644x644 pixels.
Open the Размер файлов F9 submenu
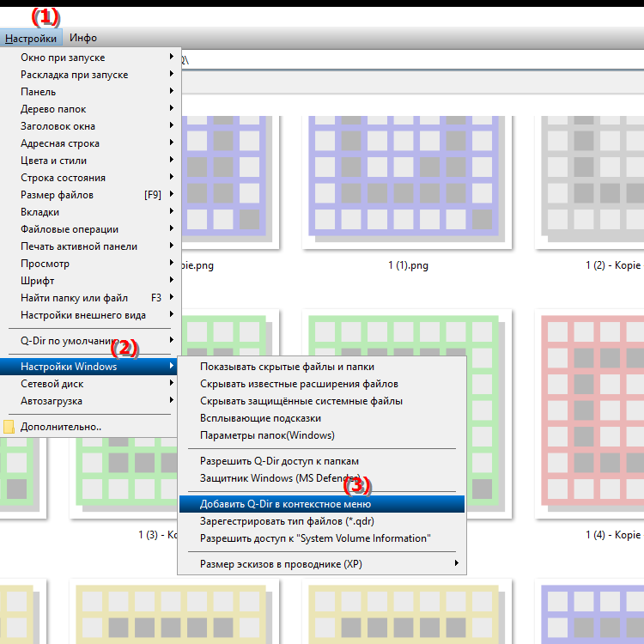pyautogui.click(x=89, y=195)
